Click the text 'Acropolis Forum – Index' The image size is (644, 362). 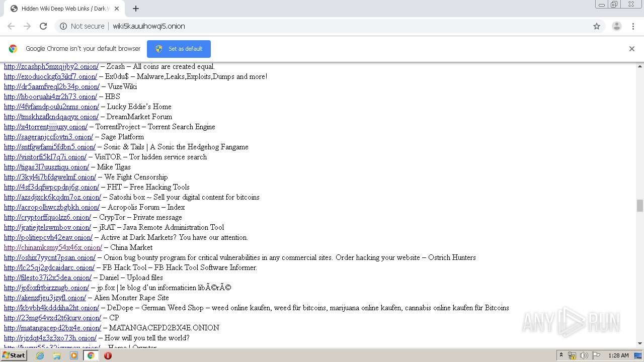[146, 207]
